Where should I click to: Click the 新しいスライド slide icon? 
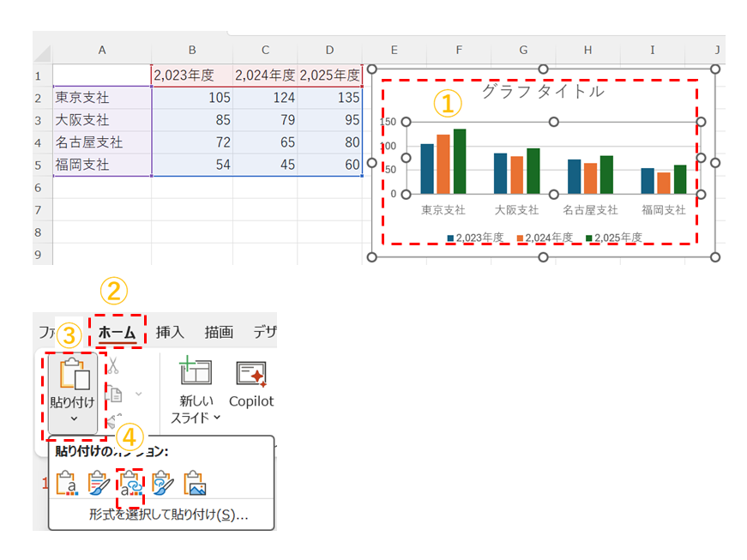[x=196, y=374]
